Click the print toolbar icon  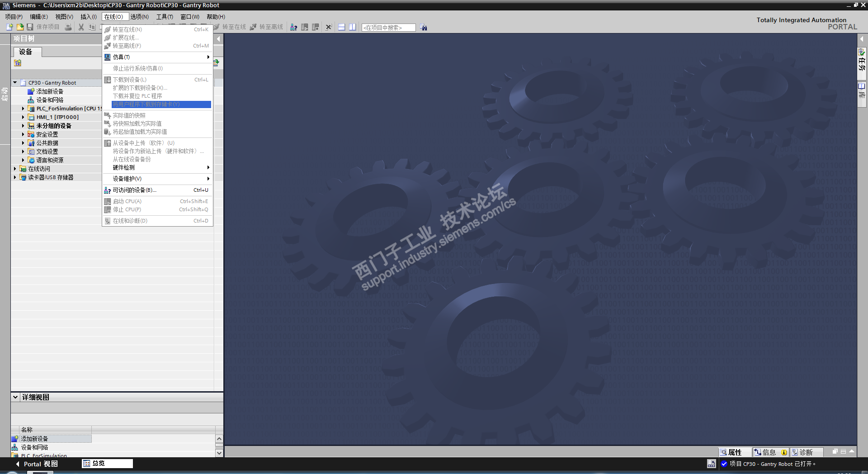pos(68,27)
